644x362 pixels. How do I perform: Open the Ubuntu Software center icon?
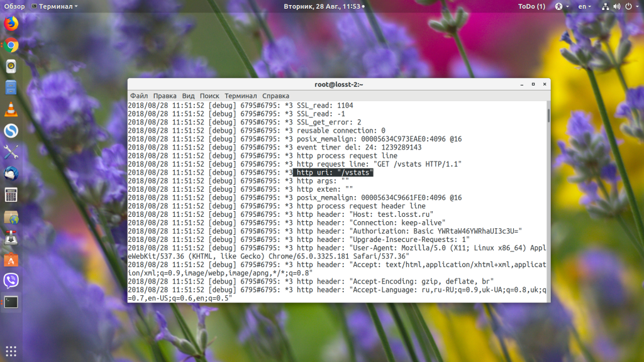point(11,259)
